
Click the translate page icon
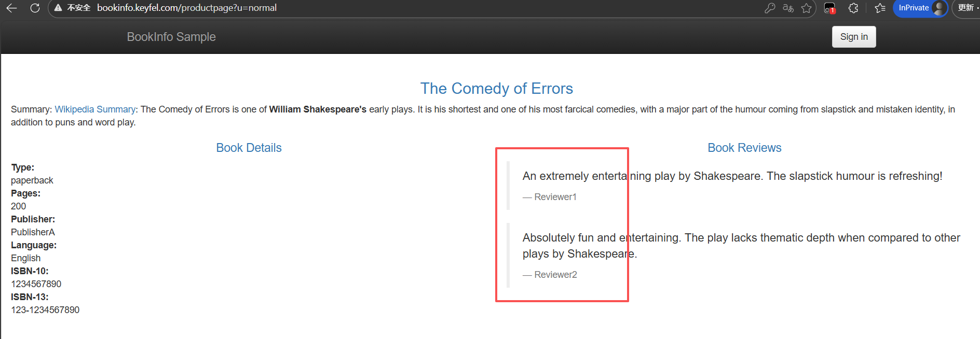788,8
